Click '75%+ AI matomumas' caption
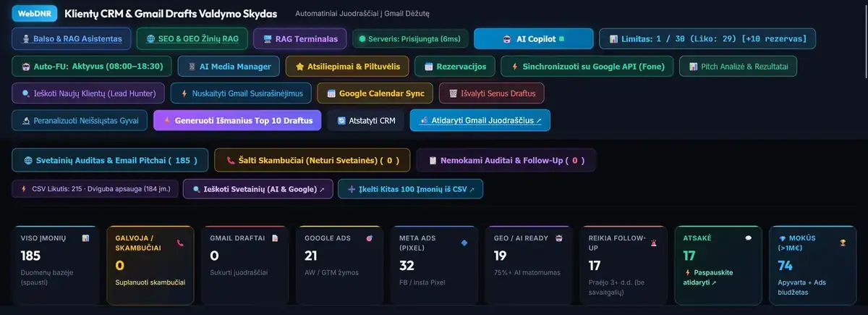The width and height of the screenshot is (868, 315). coord(528,272)
